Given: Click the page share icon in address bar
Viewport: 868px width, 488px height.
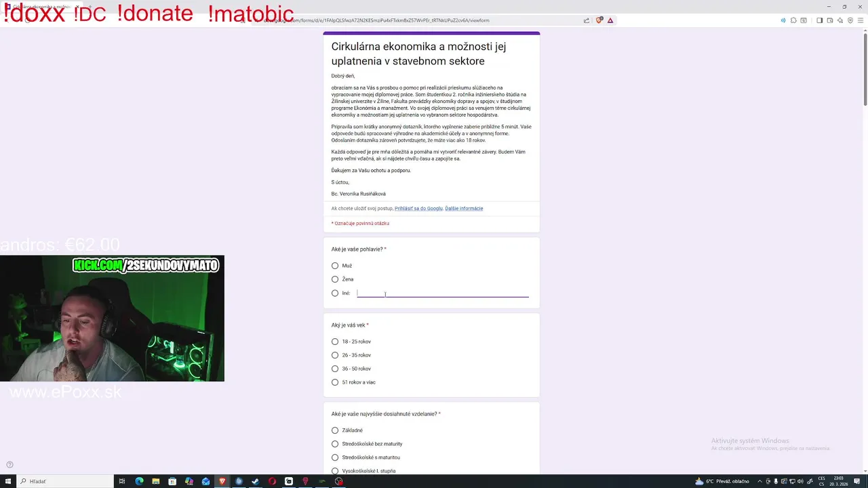Looking at the screenshot, I should pyautogui.click(x=587, y=20).
